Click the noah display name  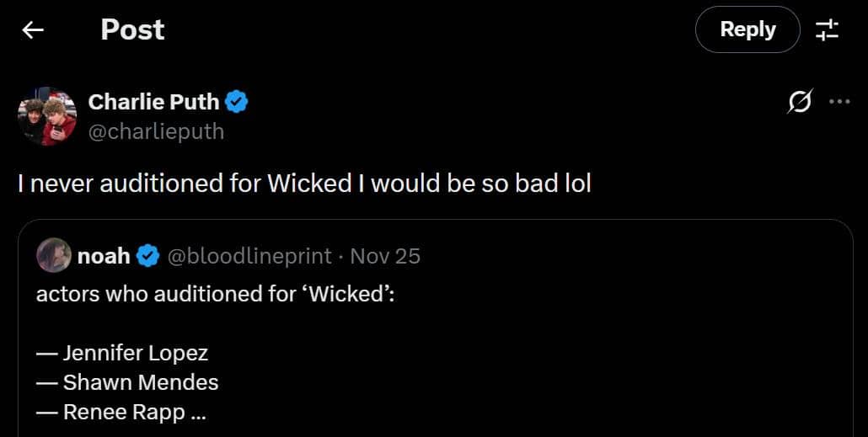pyautogui.click(x=104, y=256)
